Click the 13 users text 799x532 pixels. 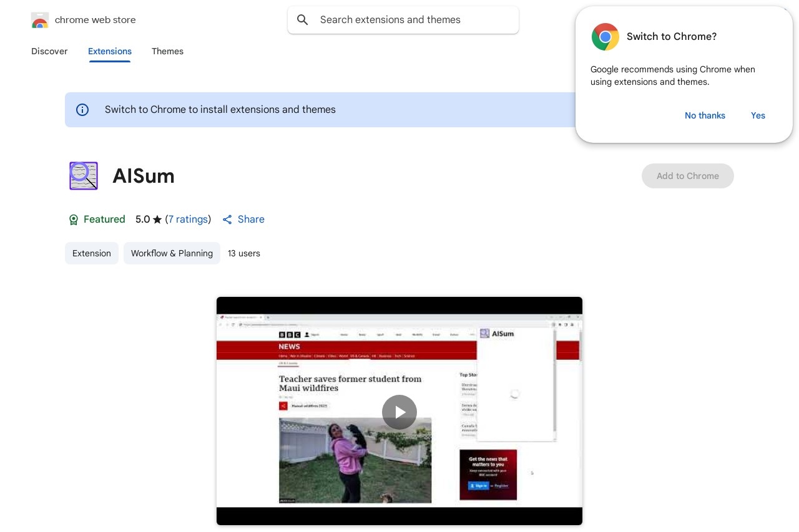coord(244,253)
